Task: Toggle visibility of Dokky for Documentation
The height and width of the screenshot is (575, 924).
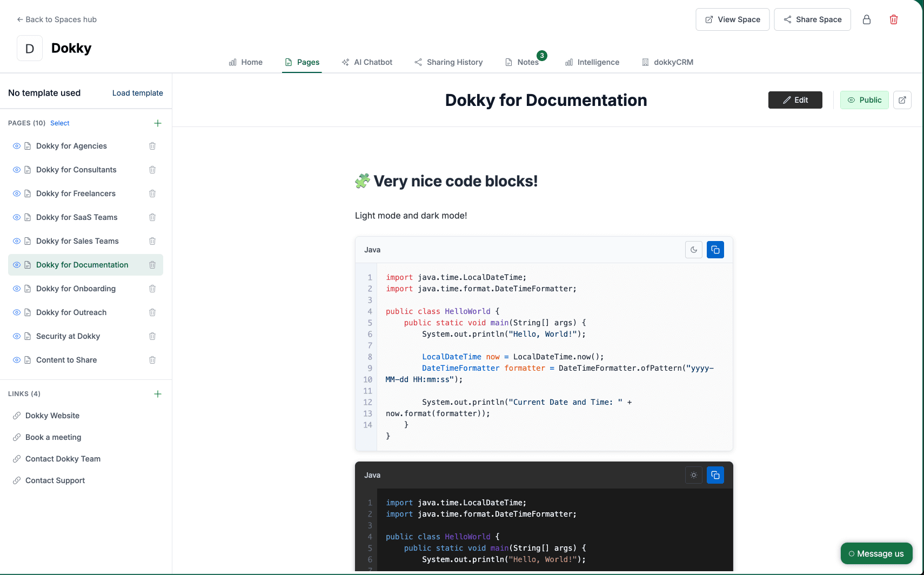Action: tap(17, 265)
